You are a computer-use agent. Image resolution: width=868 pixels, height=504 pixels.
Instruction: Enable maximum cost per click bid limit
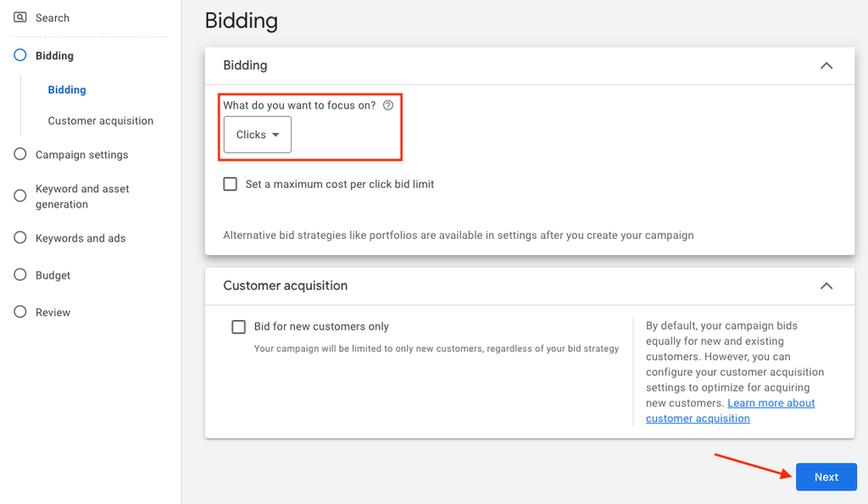[x=231, y=184]
